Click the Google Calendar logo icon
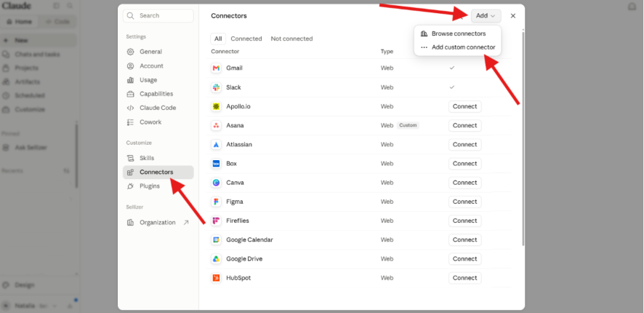Viewport: 644px width, 313px height. click(x=216, y=239)
